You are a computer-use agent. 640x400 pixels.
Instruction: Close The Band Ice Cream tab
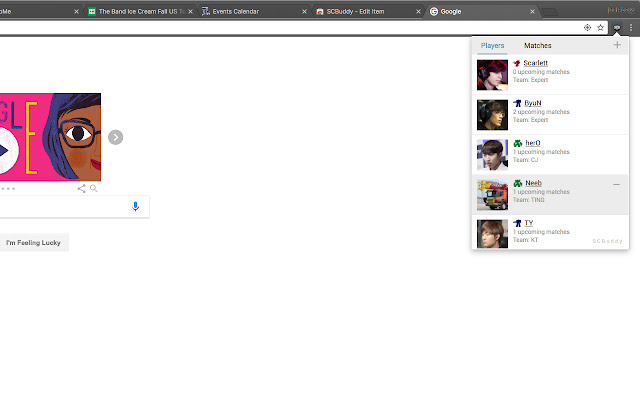click(190, 11)
